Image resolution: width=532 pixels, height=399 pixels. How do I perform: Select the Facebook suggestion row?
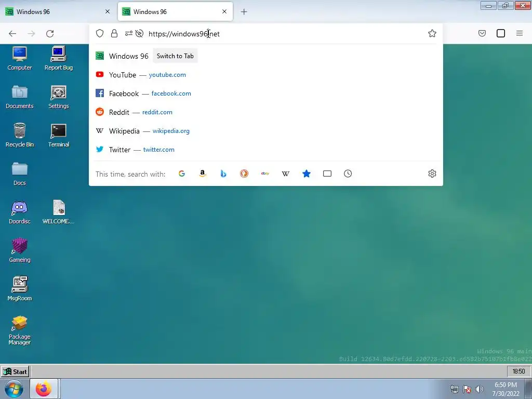coord(265,94)
